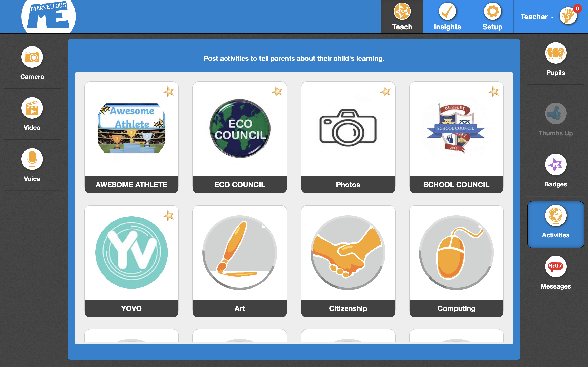Click the hand notification icon
Screen dimensions: 588x367
click(568, 16)
